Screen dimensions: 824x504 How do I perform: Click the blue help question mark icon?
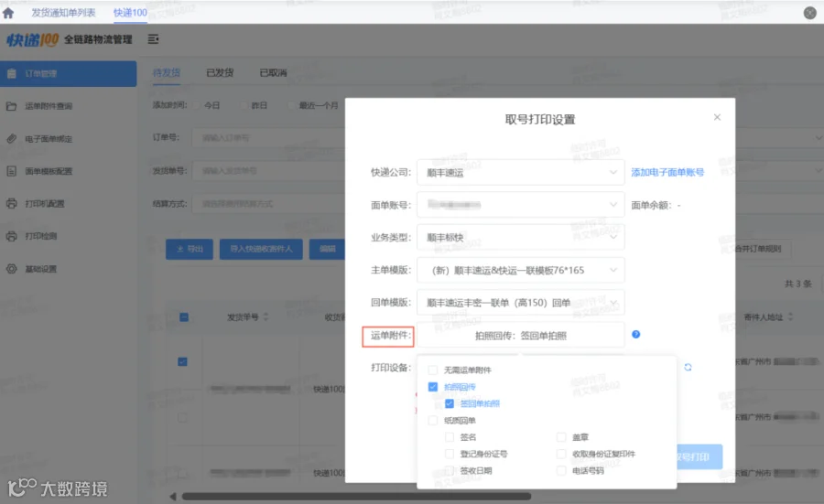click(x=636, y=335)
